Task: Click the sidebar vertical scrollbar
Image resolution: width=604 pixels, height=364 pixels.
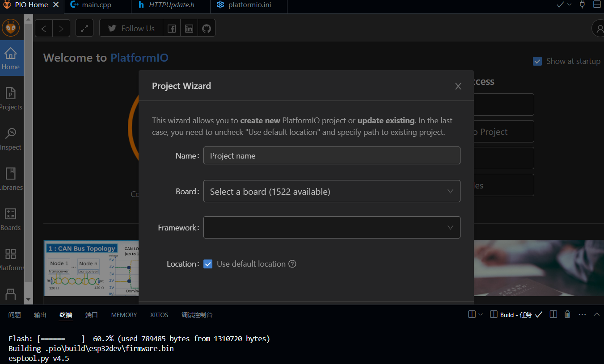Action: (x=28, y=152)
